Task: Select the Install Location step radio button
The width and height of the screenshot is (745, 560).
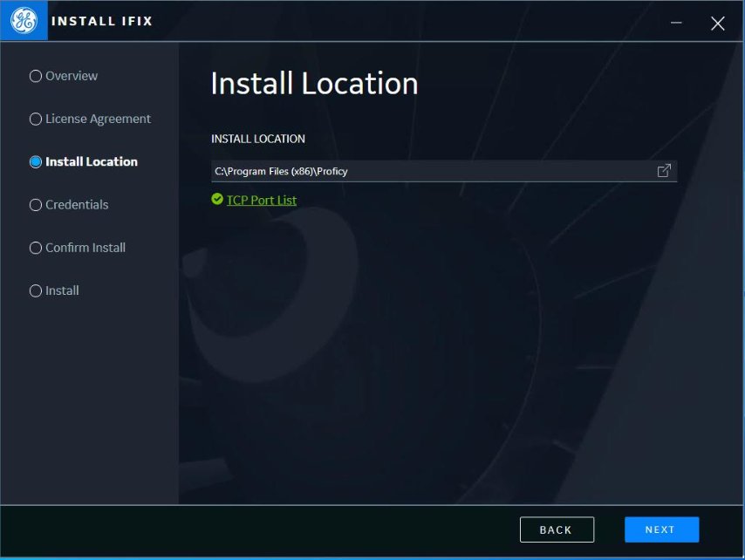Action: (36, 161)
